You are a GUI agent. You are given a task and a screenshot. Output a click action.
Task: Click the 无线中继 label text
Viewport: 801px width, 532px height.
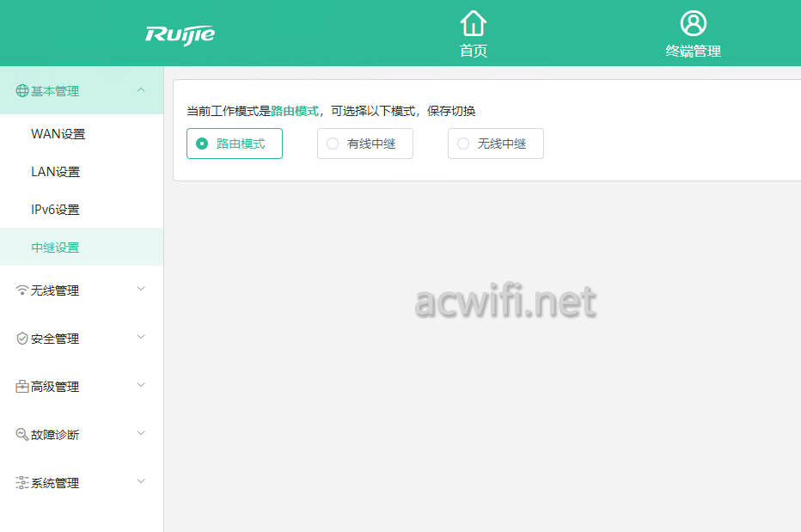click(502, 144)
